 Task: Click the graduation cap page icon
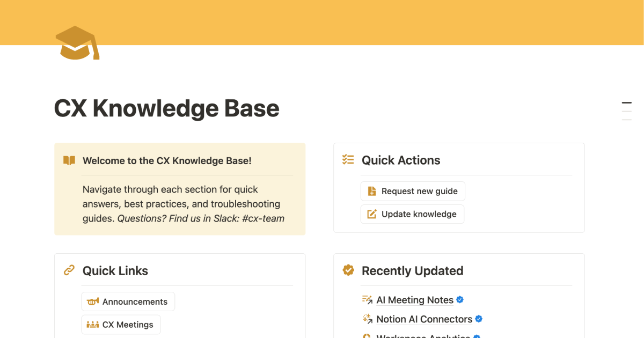77,44
